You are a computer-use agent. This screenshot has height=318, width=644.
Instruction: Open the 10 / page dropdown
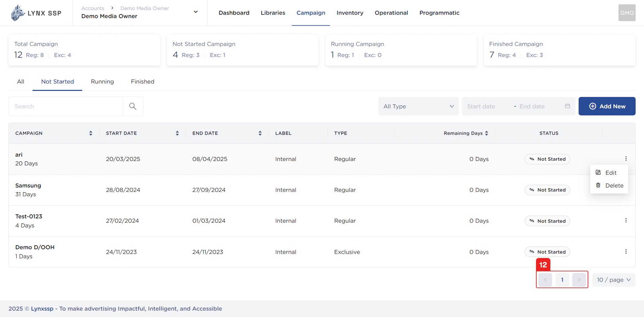[613, 280]
